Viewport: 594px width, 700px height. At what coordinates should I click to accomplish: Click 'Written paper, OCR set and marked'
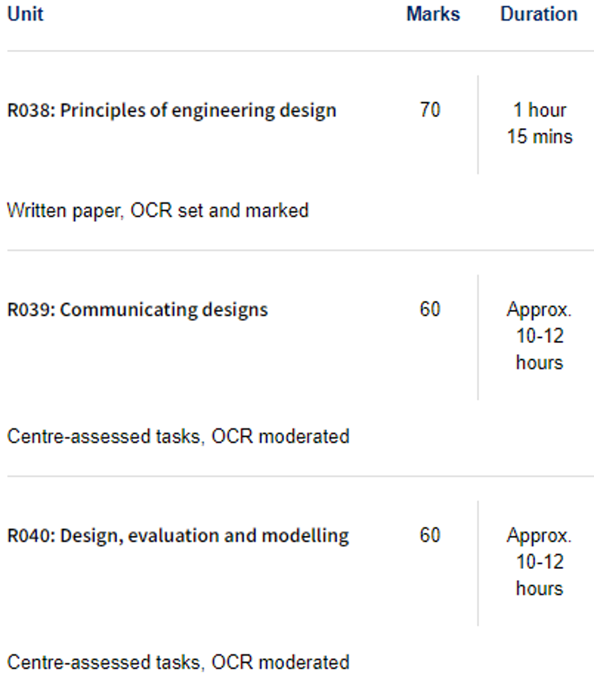click(157, 211)
